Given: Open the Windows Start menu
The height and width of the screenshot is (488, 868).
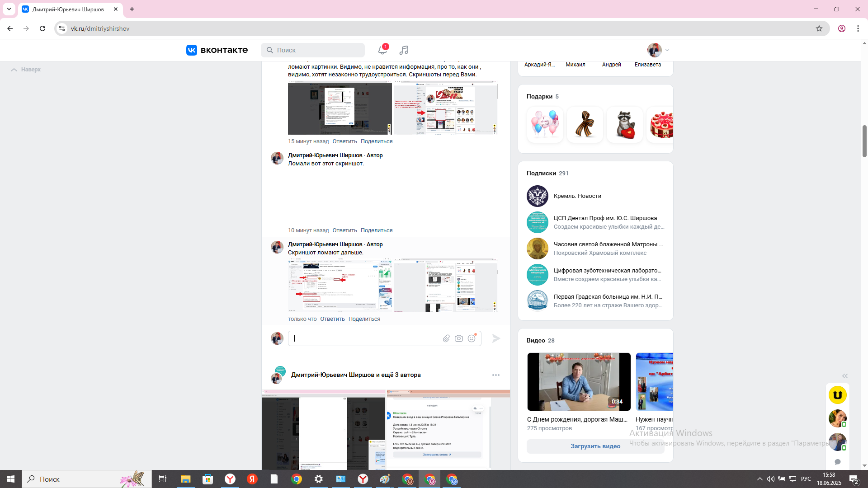Looking at the screenshot, I should pos(11,479).
